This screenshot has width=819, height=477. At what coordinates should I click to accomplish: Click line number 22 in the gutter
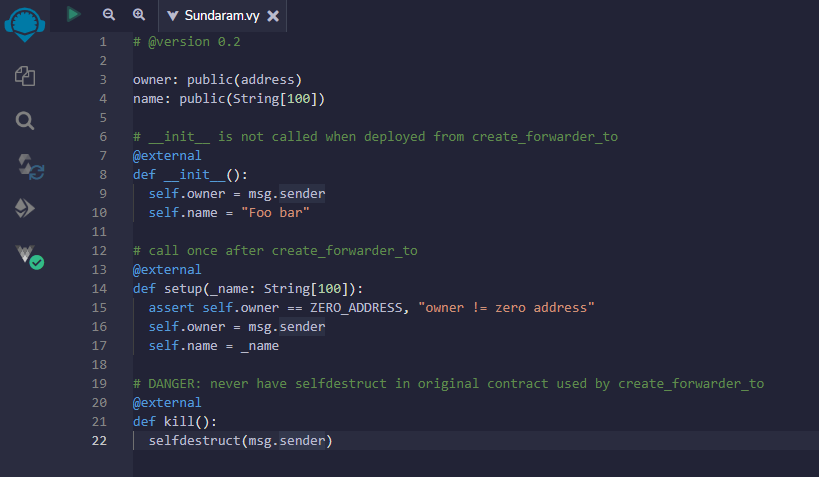coord(99,441)
